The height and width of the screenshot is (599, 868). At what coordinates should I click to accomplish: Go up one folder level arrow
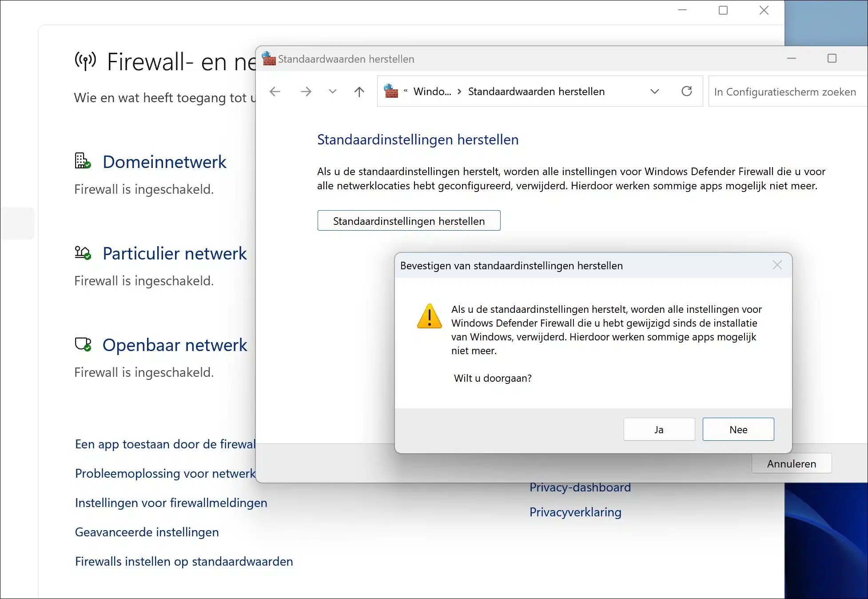pos(359,92)
